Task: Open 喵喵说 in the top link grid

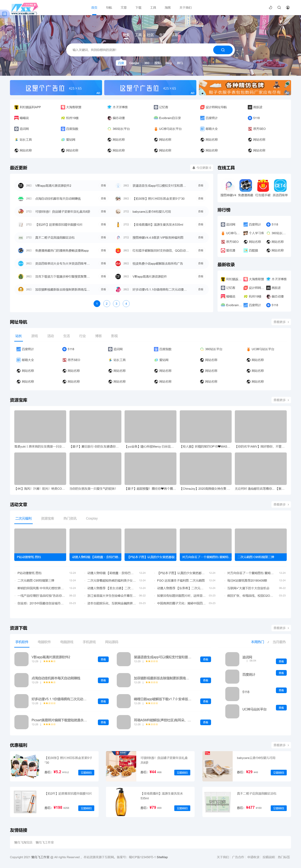Action: coord(21,118)
